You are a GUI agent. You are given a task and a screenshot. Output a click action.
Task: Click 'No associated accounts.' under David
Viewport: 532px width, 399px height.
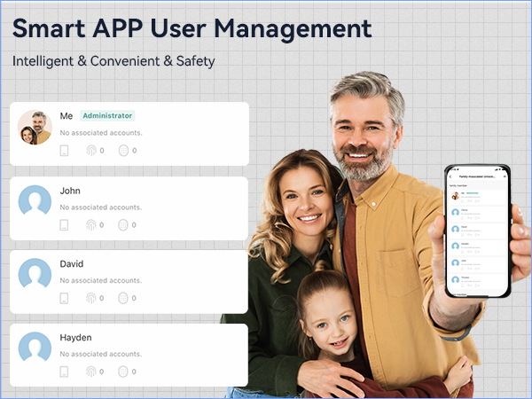coord(101,280)
